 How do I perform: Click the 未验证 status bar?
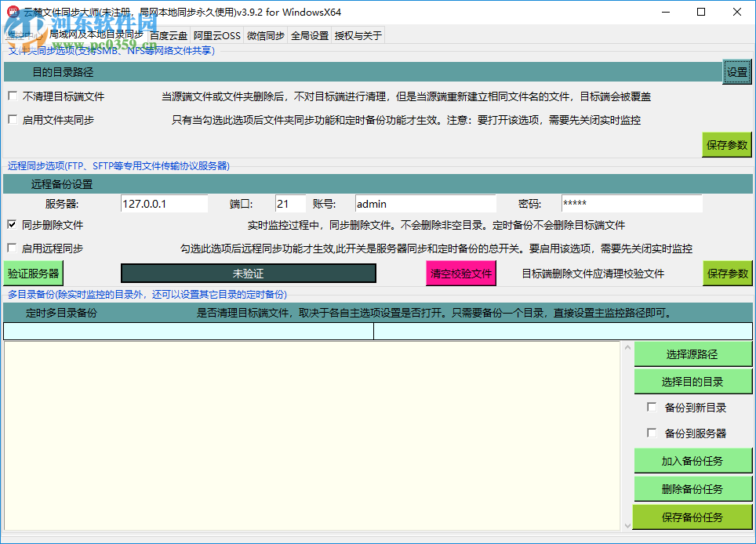tap(249, 274)
